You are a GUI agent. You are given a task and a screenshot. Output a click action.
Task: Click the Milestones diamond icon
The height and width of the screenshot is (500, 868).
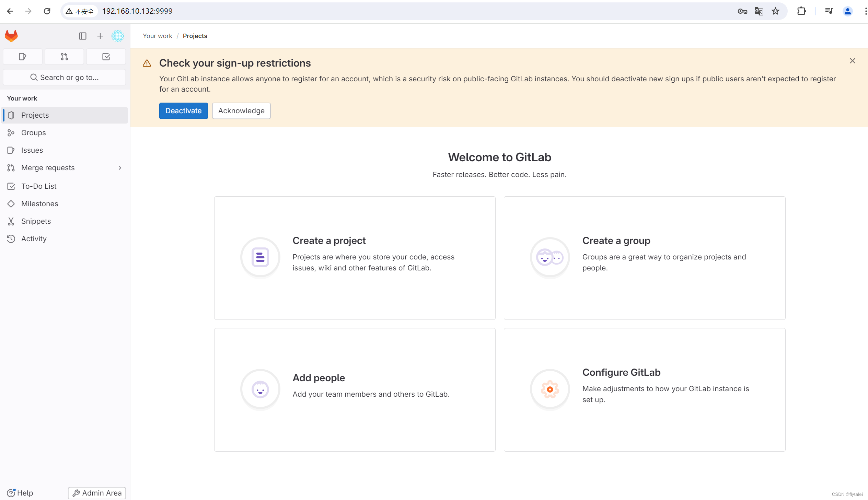11,204
